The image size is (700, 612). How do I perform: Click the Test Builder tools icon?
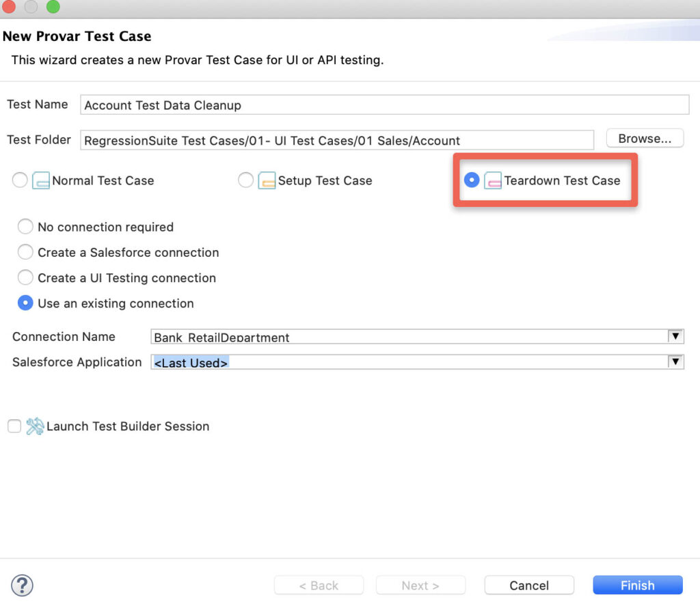35,426
